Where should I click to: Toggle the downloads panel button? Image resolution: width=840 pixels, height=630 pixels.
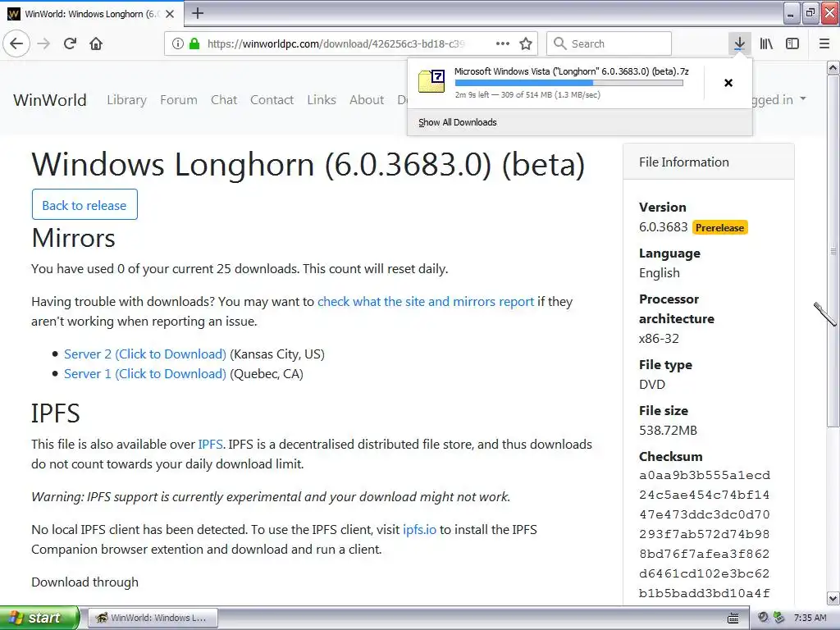point(739,43)
